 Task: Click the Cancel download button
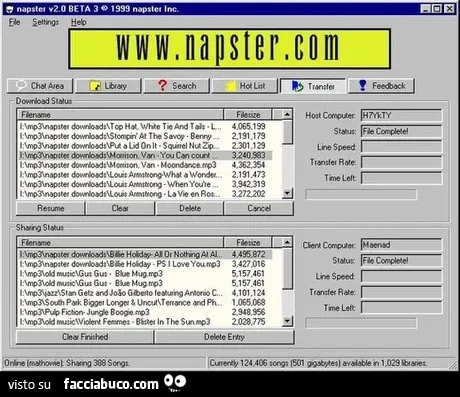pos(259,208)
